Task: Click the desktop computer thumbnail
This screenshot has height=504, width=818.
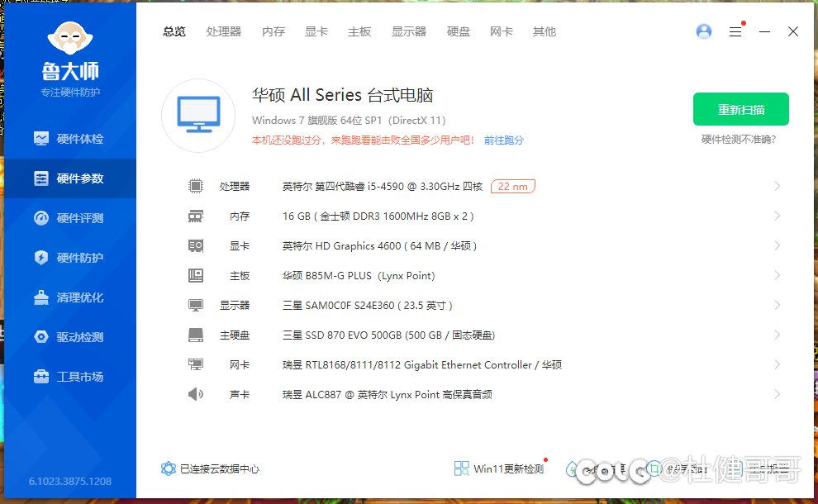Action: [x=198, y=116]
